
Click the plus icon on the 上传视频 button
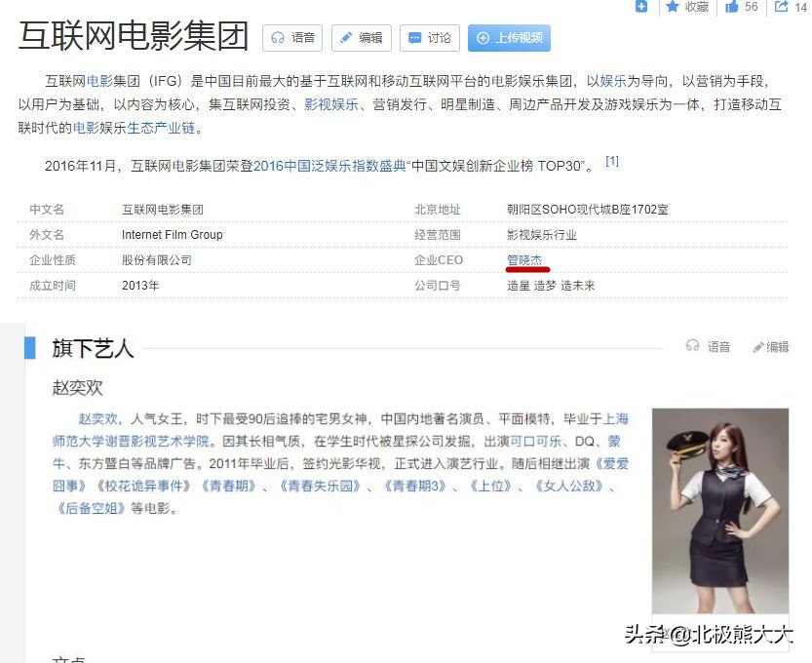(483, 38)
